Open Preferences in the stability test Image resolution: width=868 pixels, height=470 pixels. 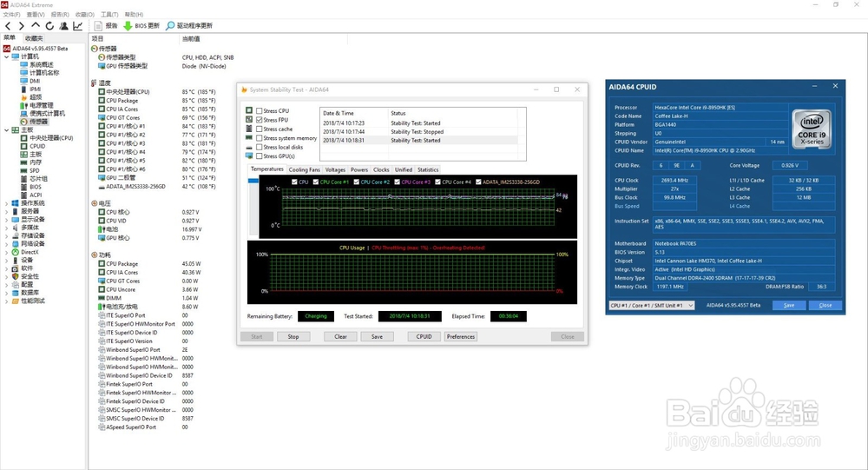pos(461,336)
